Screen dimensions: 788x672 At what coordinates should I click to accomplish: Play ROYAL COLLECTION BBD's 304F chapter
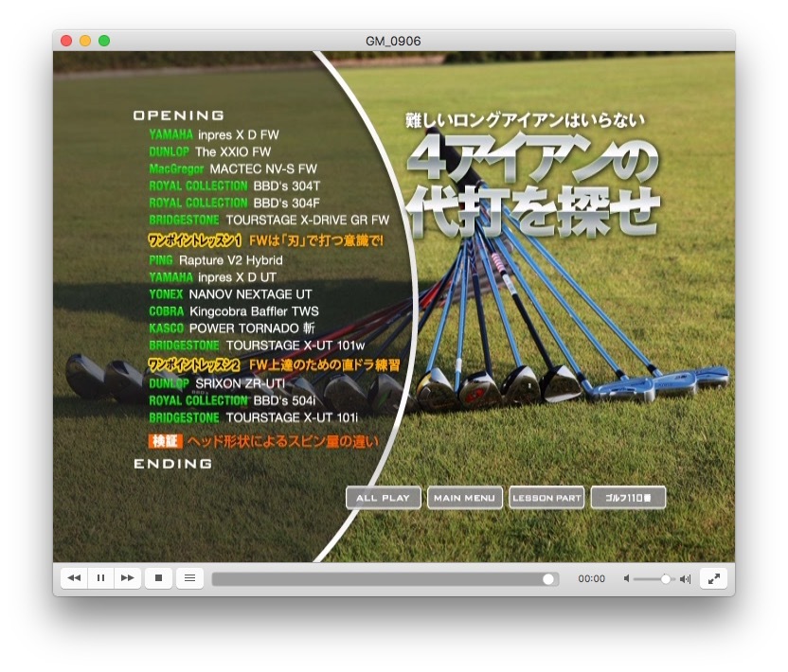point(234,203)
